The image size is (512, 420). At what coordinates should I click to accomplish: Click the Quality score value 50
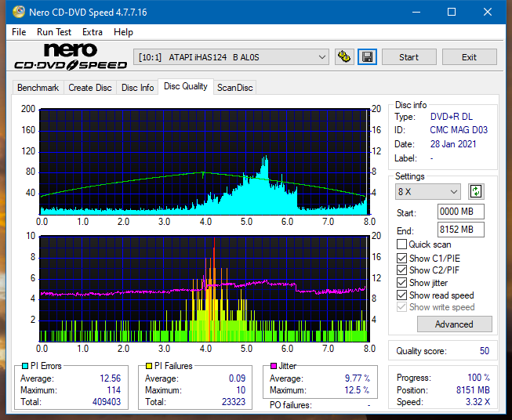pos(485,351)
